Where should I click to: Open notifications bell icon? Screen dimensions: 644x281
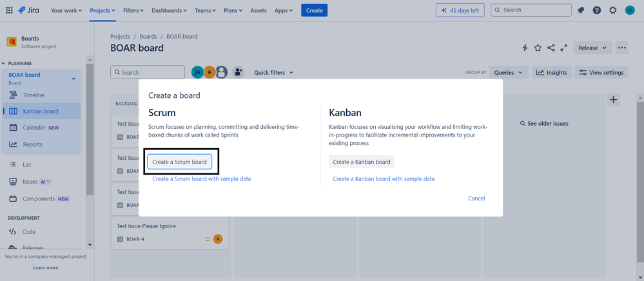(x=581, y=10)
